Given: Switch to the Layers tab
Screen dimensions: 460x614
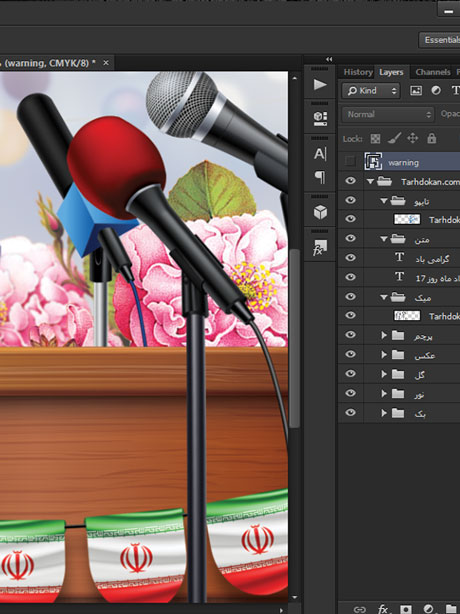Looking at the screenshot, I should 391,72.
